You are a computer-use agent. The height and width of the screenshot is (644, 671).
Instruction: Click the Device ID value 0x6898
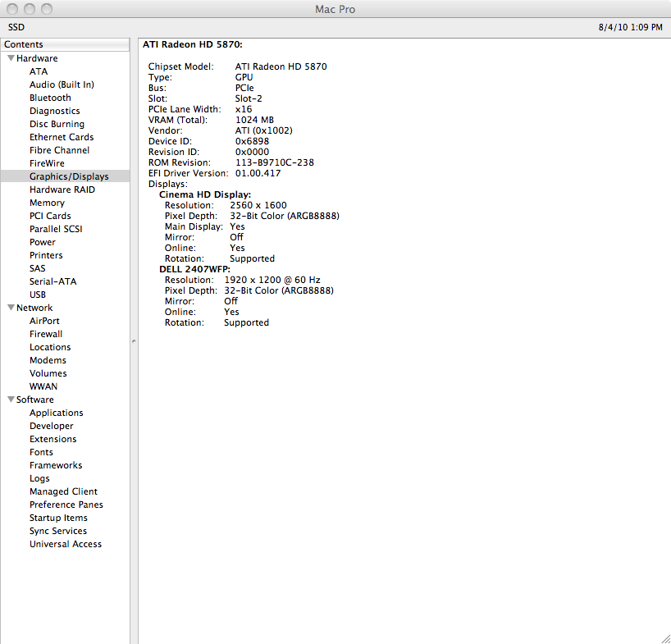[x=252, y=141]
